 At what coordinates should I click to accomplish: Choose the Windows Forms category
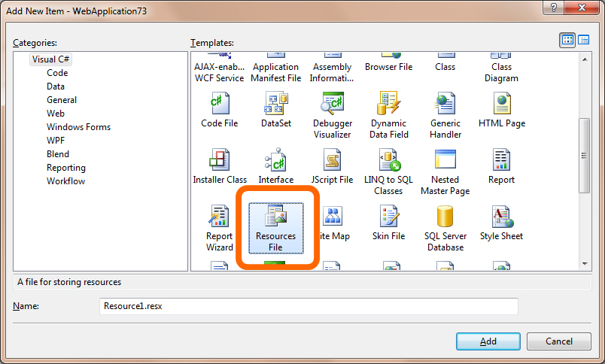coord(79,127)
